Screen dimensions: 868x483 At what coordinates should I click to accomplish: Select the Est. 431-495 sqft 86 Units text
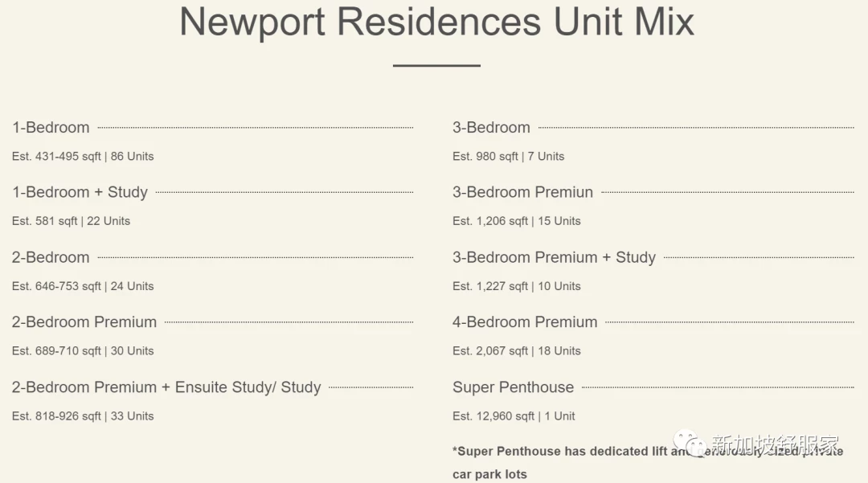[x=83, y=157]
